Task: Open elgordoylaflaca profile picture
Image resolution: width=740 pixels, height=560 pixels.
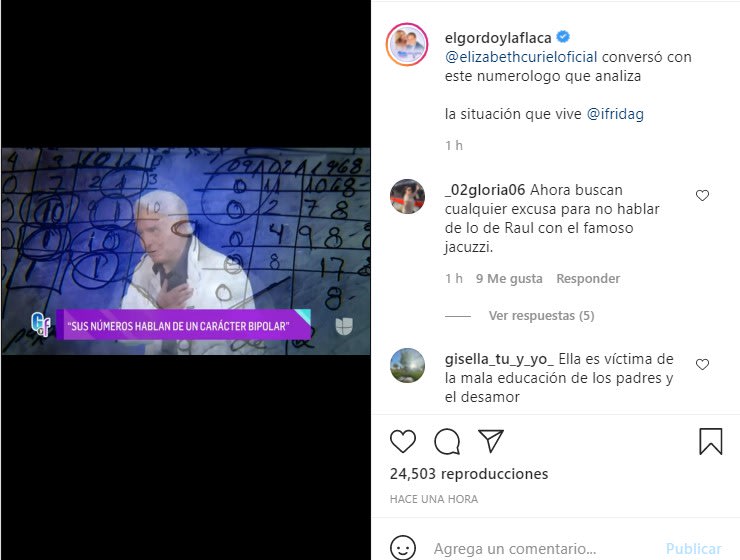Action: (x=407, y=44)
